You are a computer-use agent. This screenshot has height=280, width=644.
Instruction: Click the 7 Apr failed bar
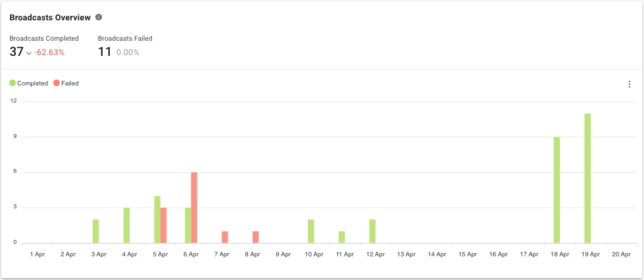tap(225, 237)
